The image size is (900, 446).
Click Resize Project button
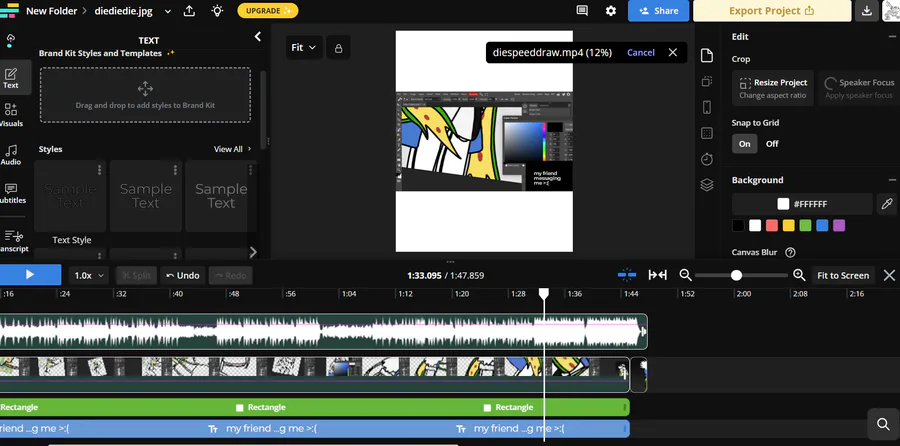pos(773,88)
